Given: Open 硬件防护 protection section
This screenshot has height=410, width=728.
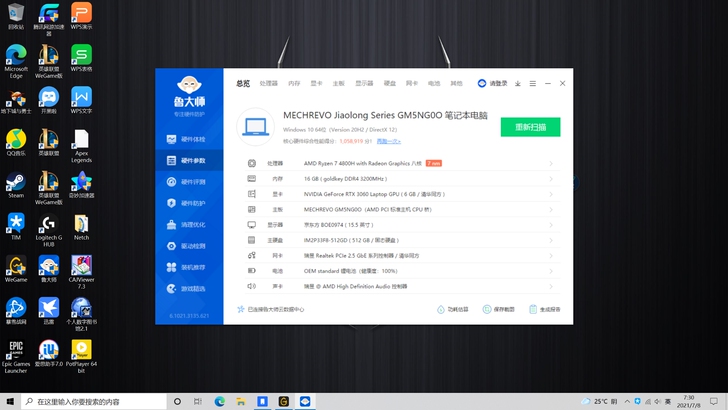Looking at the screenshot, I should (186, 203).
